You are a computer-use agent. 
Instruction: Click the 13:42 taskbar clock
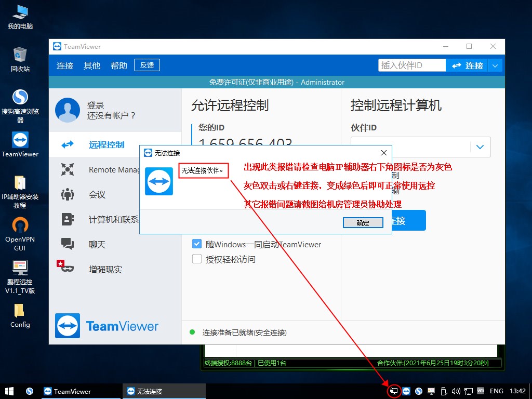518,391
